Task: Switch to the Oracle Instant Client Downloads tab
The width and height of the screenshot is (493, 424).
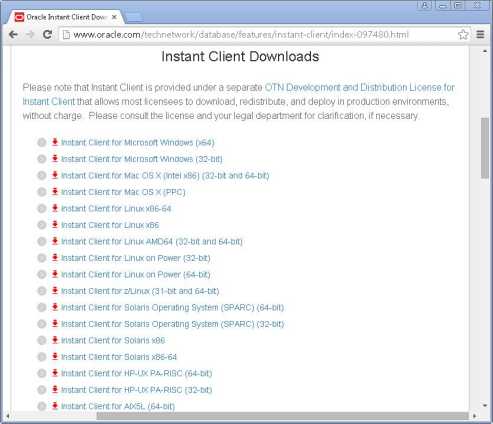Action: tap(66, 17)
